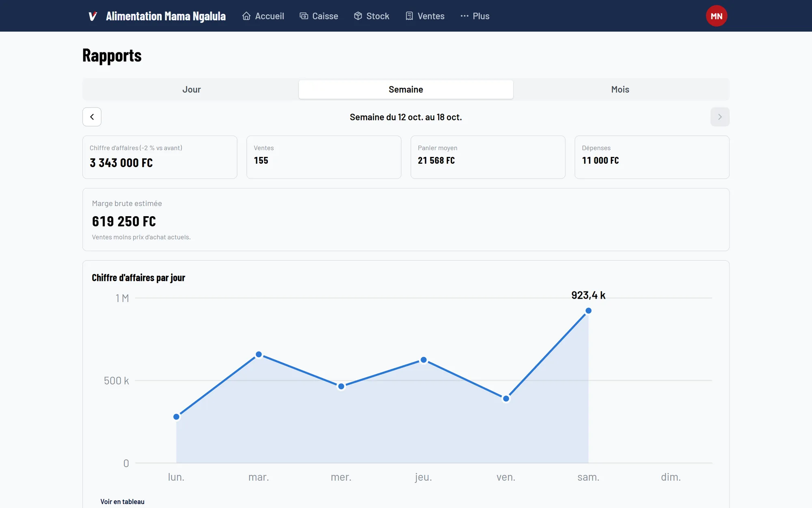812x508 pixels.
Task: Click the 619 250 FC margin value
Action: 124,221
